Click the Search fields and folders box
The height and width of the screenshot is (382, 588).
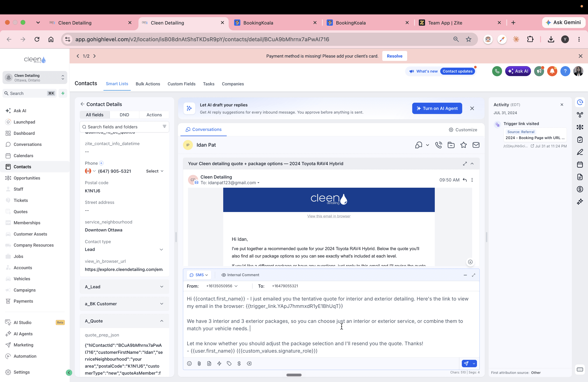(124, 127)
